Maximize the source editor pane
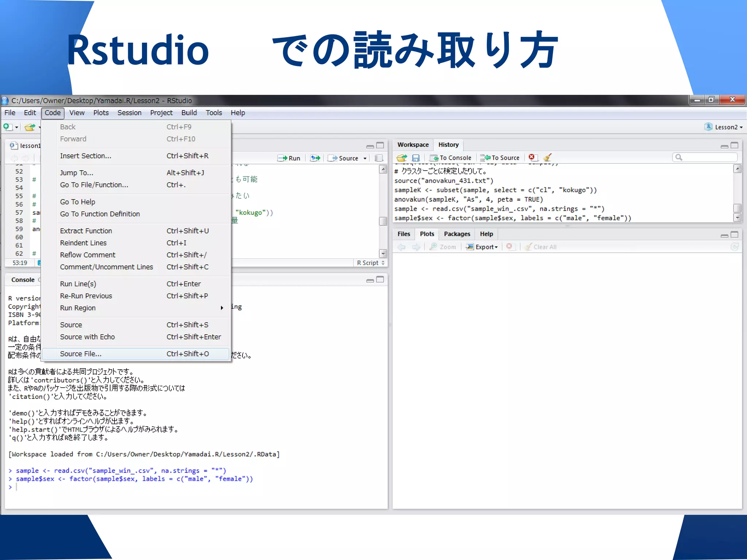 pos(380,145)
